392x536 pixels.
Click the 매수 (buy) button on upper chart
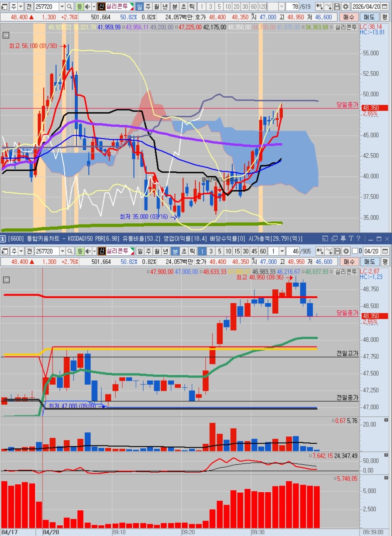pos(349,17)
